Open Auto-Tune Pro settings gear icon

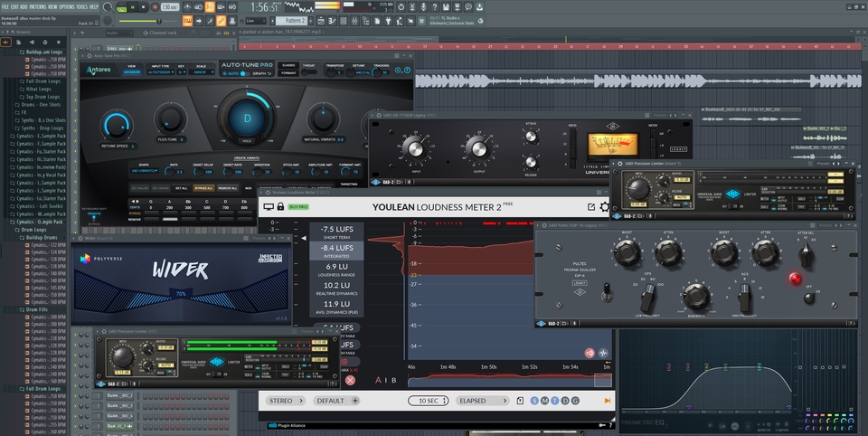(x=398, y=70)
